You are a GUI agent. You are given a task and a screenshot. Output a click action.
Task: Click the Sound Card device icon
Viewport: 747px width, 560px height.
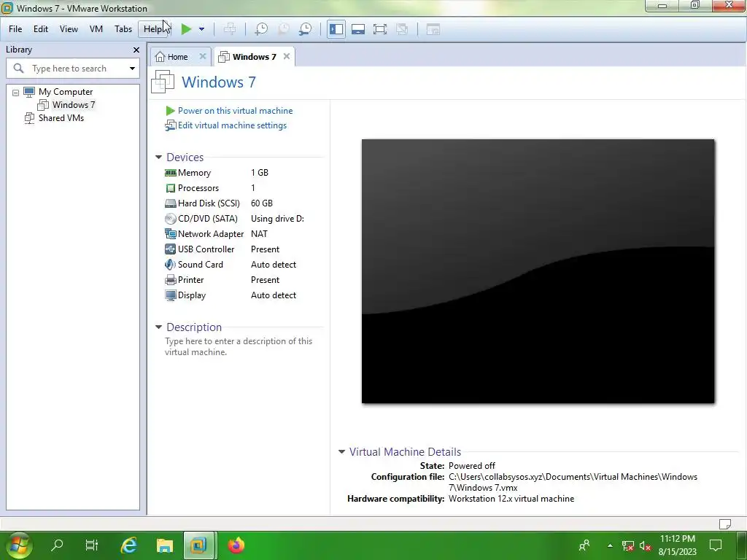pyautogui.click(x=170, y=264)
